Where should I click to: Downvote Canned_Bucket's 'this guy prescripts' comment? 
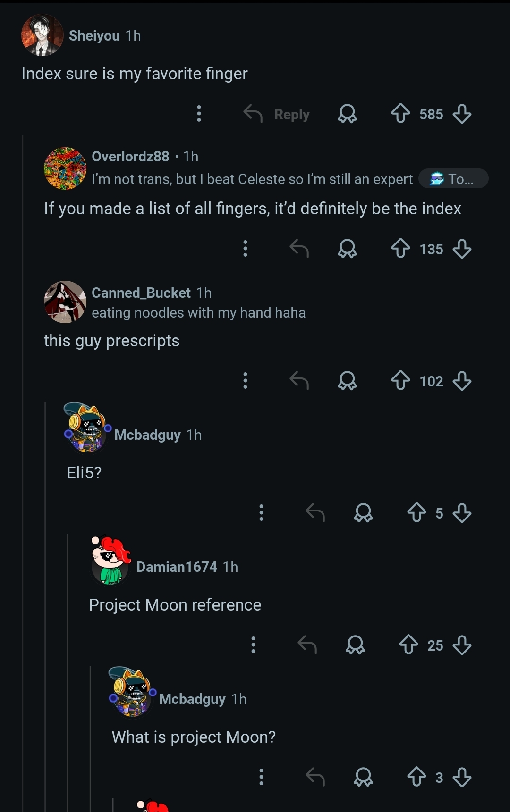point(461,381)
